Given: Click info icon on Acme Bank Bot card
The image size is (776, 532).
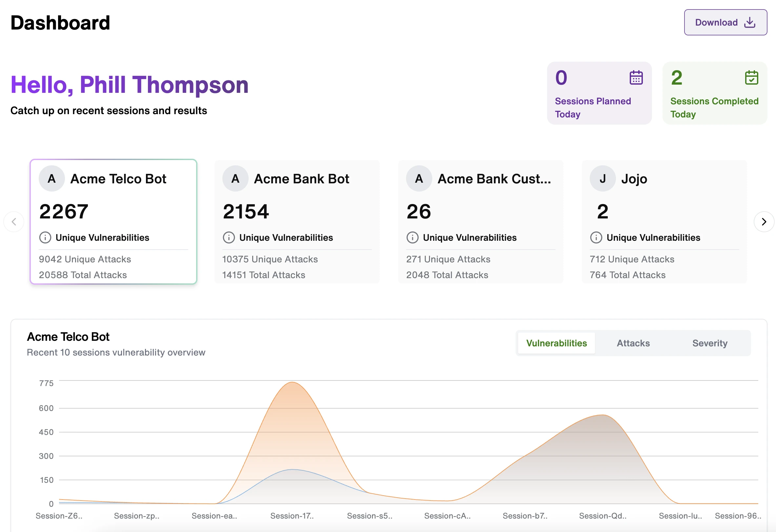Looking at the screenshot, I should pos(229,237).
